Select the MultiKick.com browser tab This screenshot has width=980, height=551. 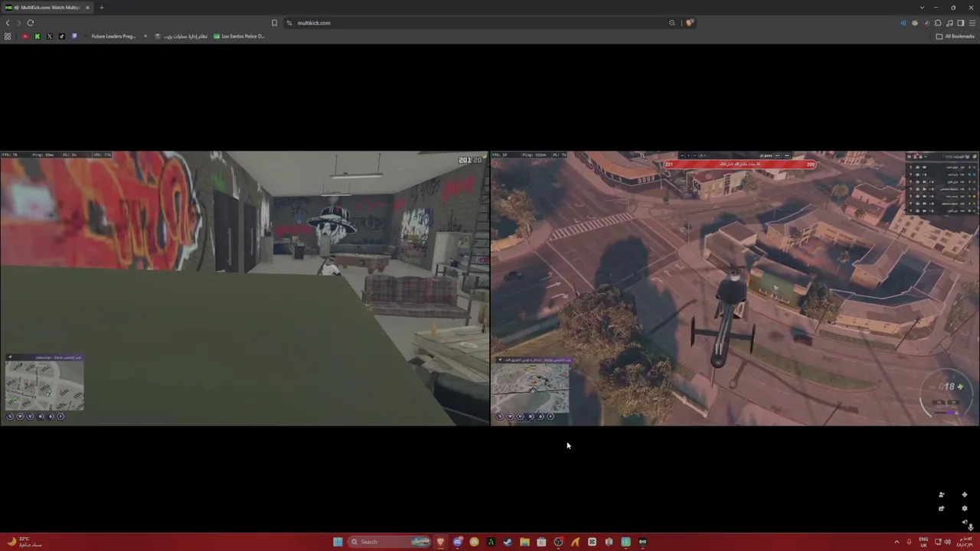[x=47, y=8]
